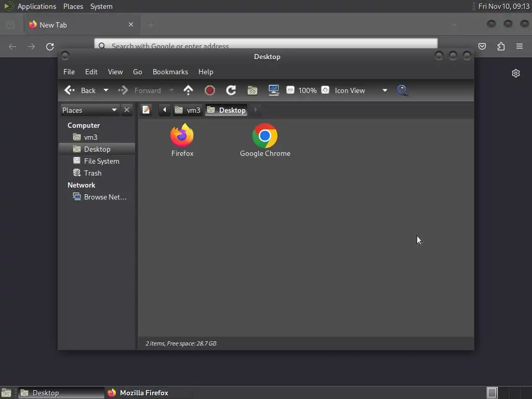
Task: Open the System menu in the top panel
Action: pyautogui.click(x=101, y=6)
